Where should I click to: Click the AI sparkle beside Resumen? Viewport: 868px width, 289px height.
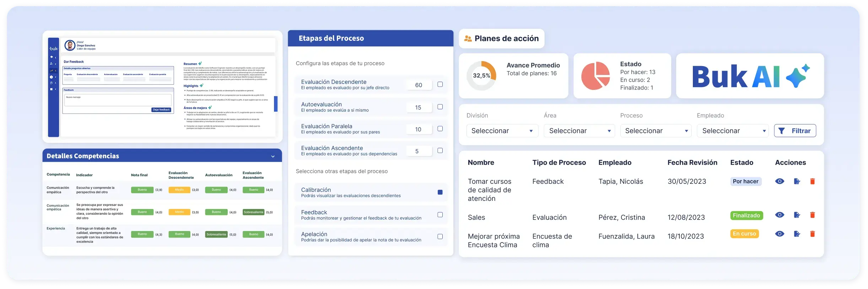(x=200, y=64)
